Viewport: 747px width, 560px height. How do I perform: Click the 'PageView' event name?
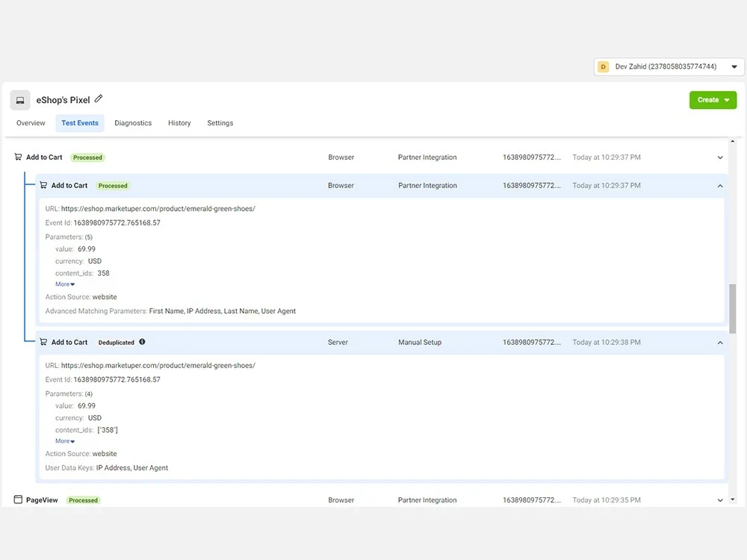tap(42, 500)
